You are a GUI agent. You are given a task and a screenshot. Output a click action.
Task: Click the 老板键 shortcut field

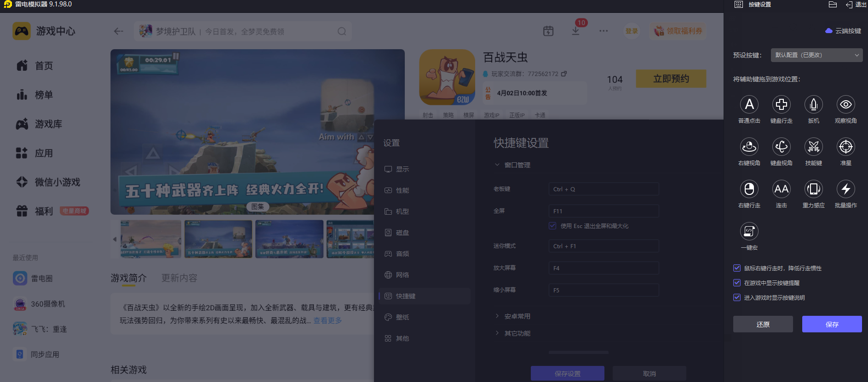coord(604,189)
